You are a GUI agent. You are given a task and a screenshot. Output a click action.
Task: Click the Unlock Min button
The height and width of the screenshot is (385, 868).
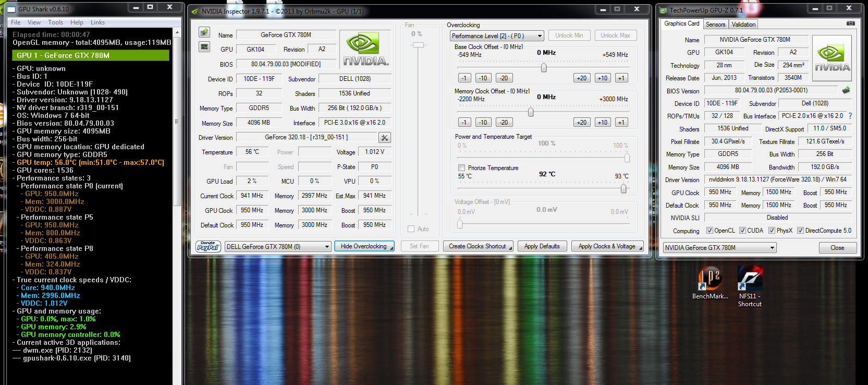pos(569,35)
